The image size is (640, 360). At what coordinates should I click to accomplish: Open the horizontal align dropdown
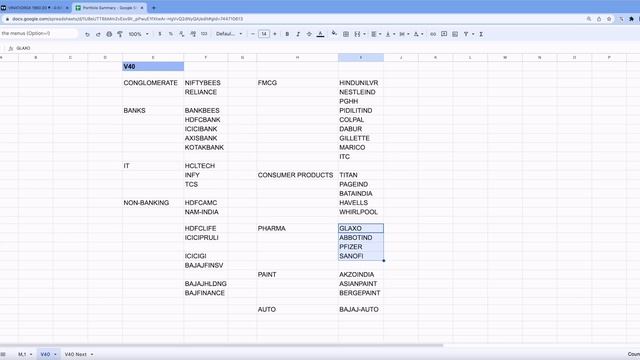click(376, 34)
